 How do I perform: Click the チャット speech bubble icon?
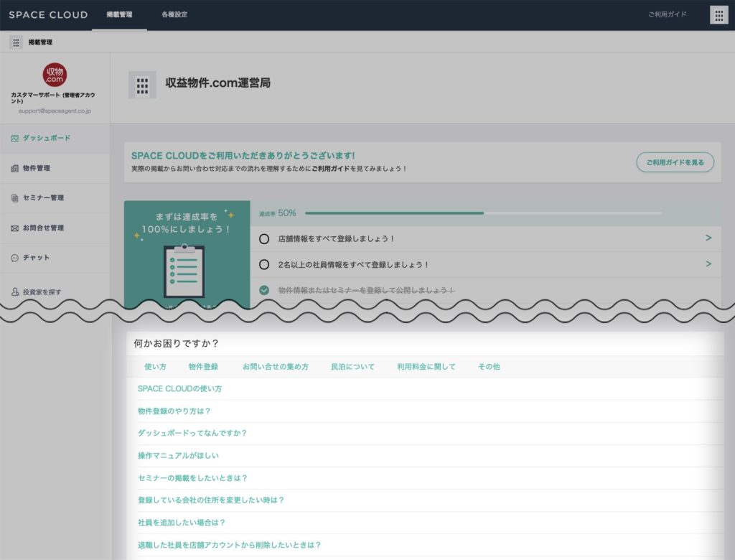coord(15,258)
